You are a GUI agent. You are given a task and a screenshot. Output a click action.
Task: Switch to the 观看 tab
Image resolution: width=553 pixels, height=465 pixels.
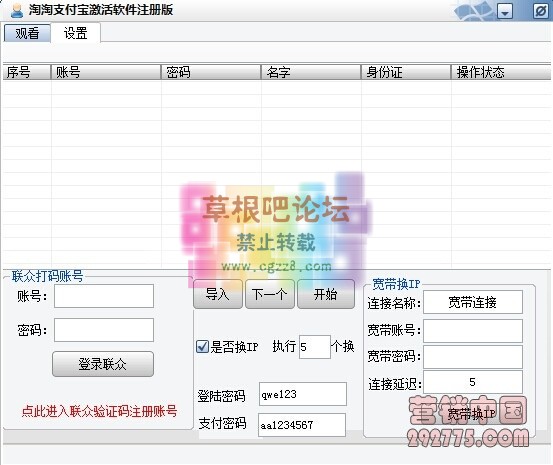point(27,33)
